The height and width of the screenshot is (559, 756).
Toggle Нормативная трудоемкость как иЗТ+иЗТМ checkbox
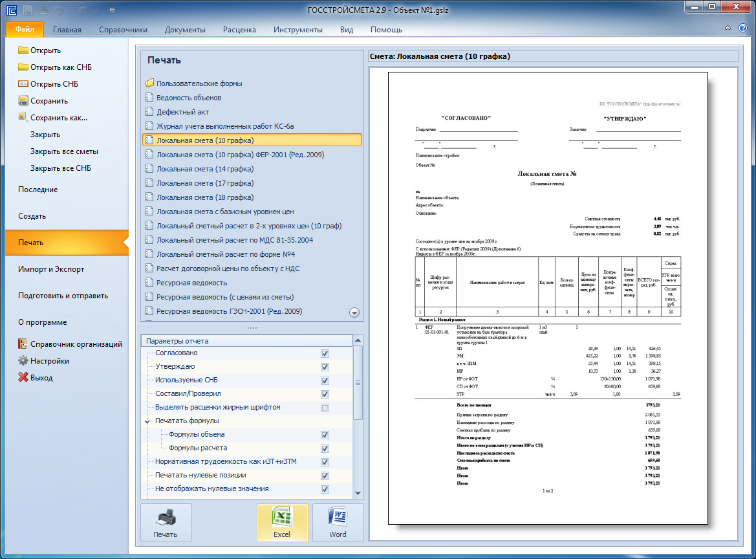[325, 462]
